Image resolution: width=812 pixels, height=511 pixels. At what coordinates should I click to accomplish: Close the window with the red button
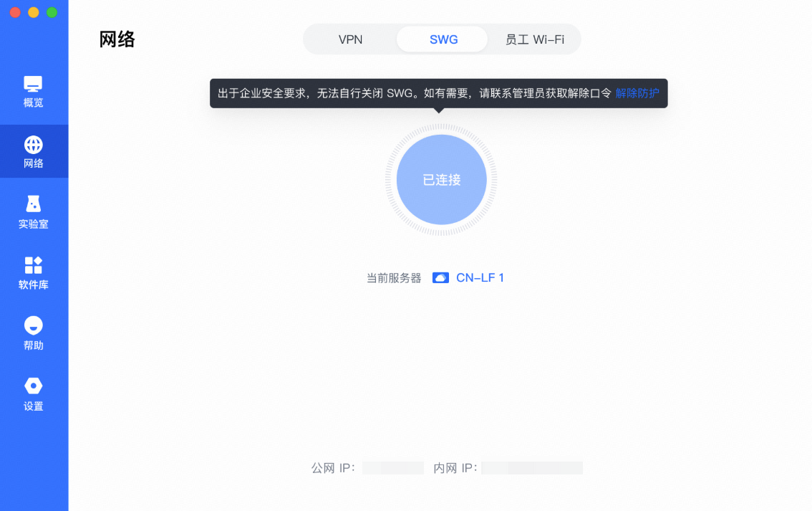[15, 12]
